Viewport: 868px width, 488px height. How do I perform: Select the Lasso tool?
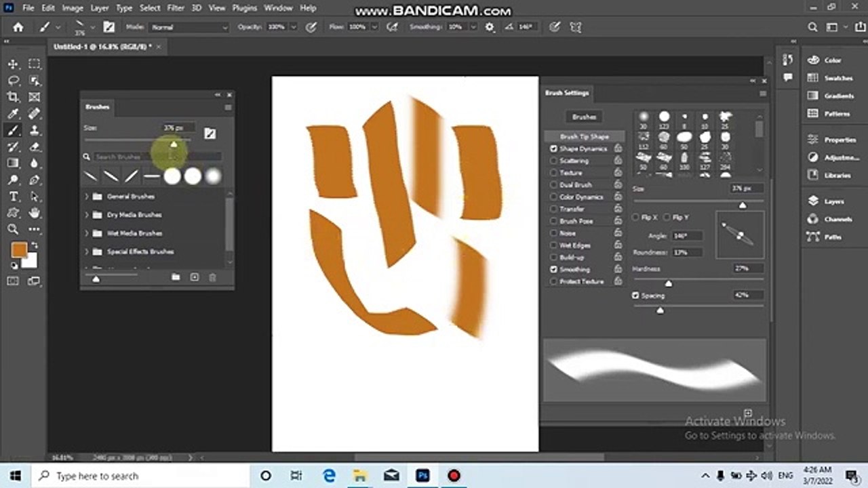[x=13, y=81]
